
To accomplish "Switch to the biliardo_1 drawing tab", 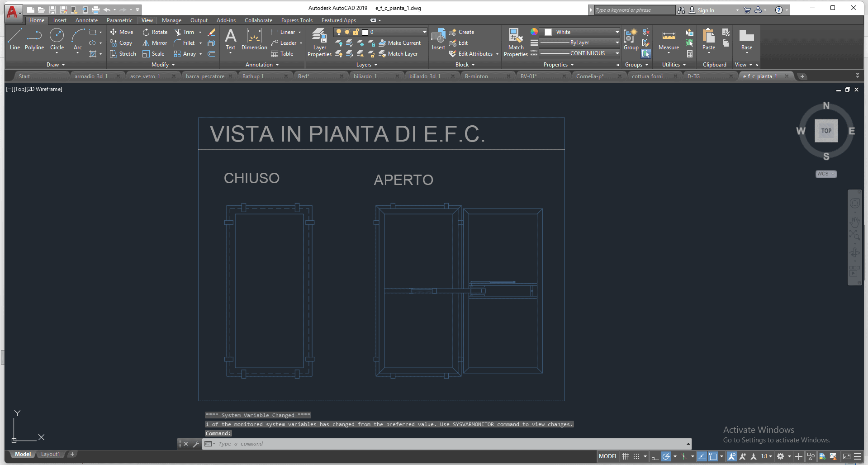I will tap(365, 76).
